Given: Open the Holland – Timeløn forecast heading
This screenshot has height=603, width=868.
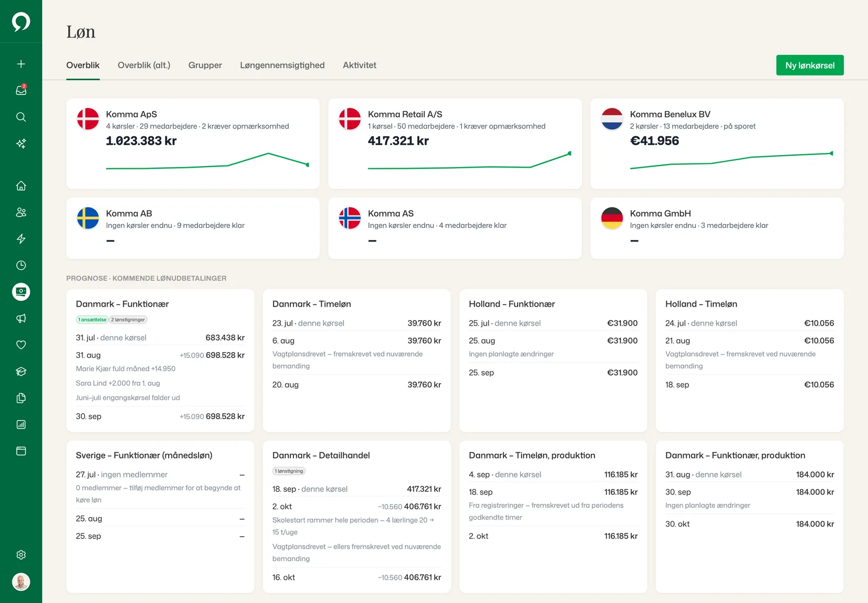Looking at the screenshot, I should click(x=701, y=304).
